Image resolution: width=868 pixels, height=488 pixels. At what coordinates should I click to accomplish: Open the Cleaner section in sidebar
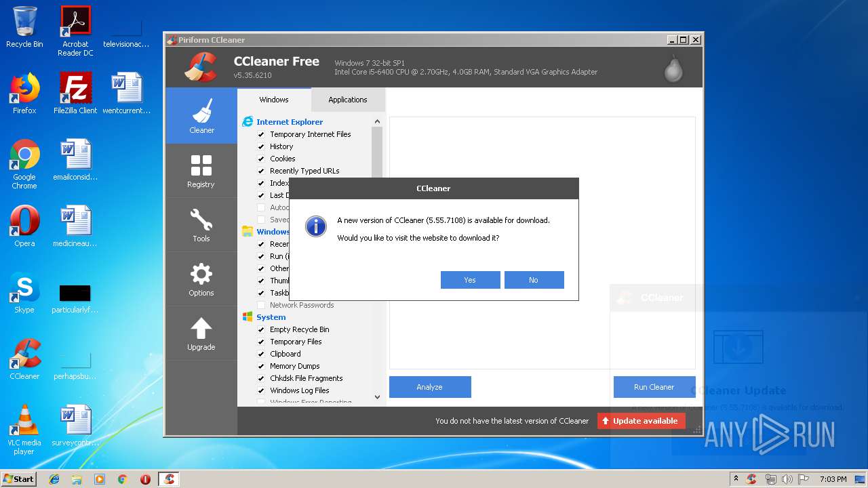[x=201, y=115]
